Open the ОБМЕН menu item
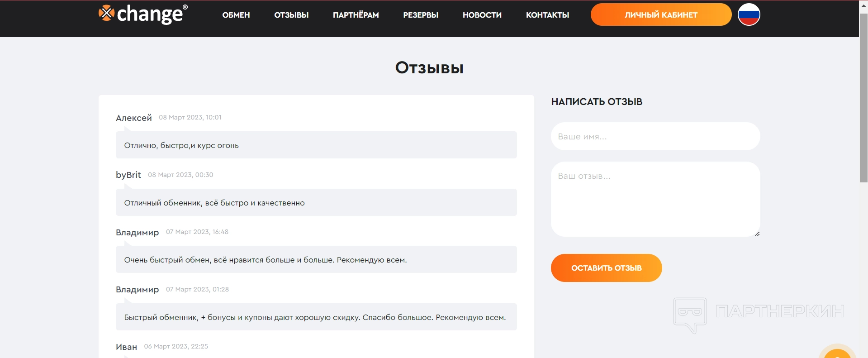868x358 pixels. (x=236, y=15)
